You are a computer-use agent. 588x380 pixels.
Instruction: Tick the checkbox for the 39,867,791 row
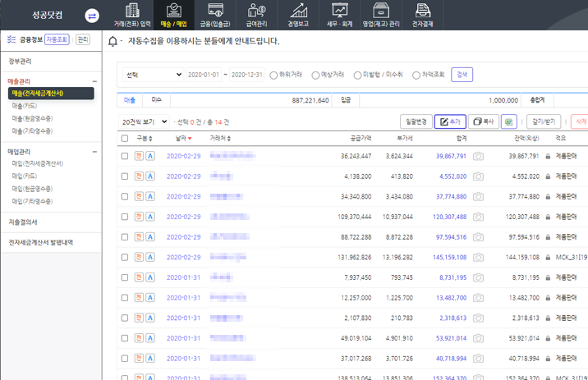click(x=125, y=156)
